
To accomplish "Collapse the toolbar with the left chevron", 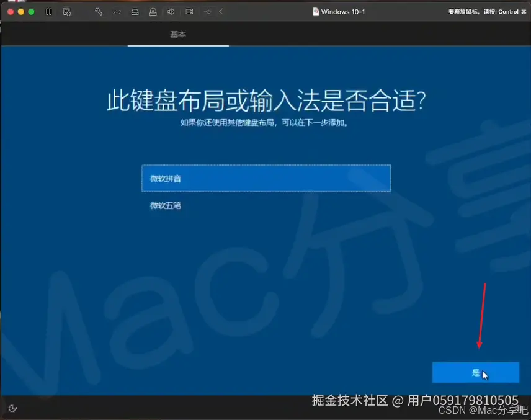I will click(221, 11).
